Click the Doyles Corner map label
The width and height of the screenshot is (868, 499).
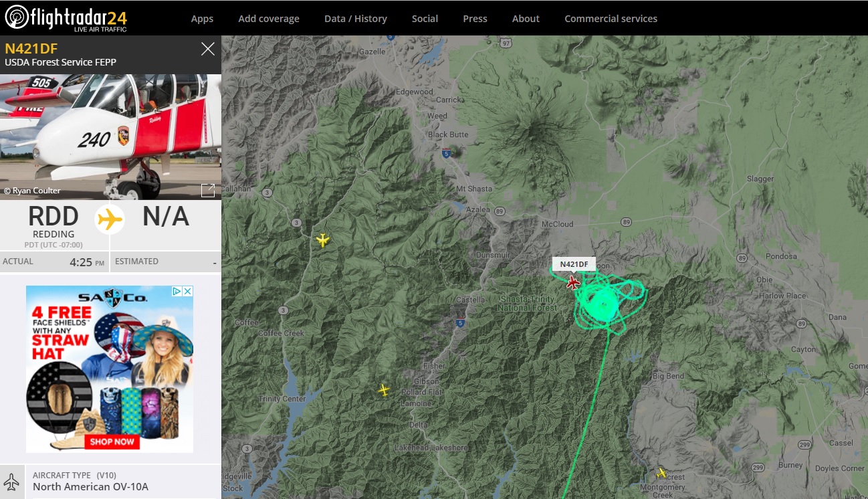[840, 468]
